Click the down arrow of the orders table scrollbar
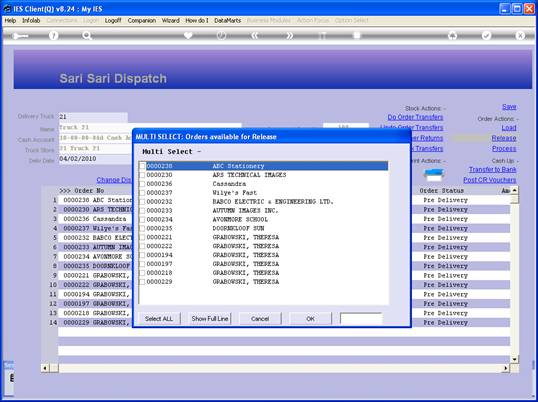This screenshot has height=402, width=538. coord(514,359)
